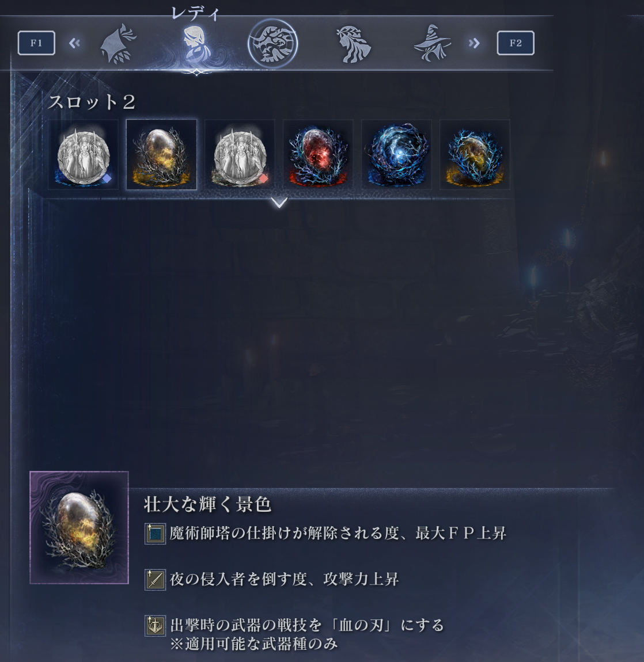The height and width of the screenshot is (662, 644).
Task: Select the laurel-crowned profile character icon
Action: point(354,44)
